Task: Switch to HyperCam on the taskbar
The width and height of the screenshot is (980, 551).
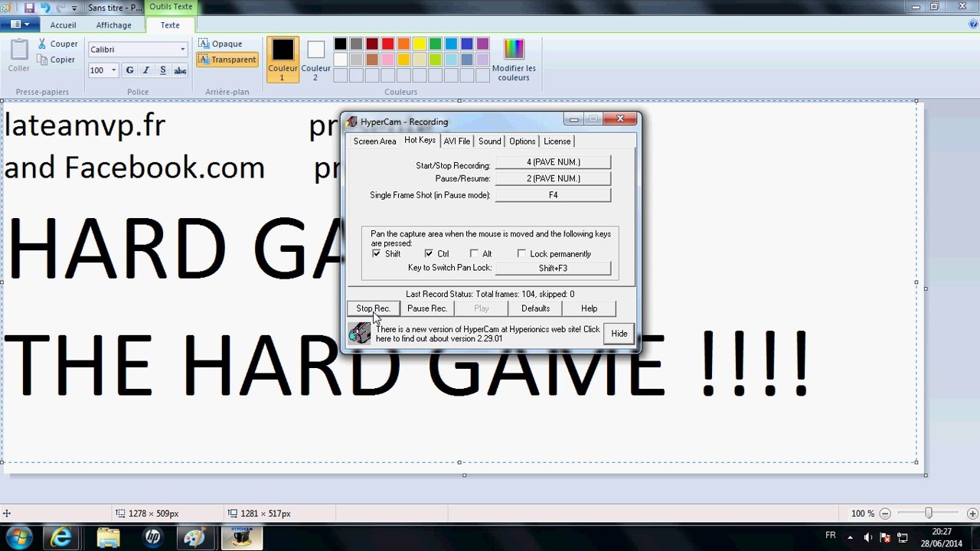Action: 242,538
